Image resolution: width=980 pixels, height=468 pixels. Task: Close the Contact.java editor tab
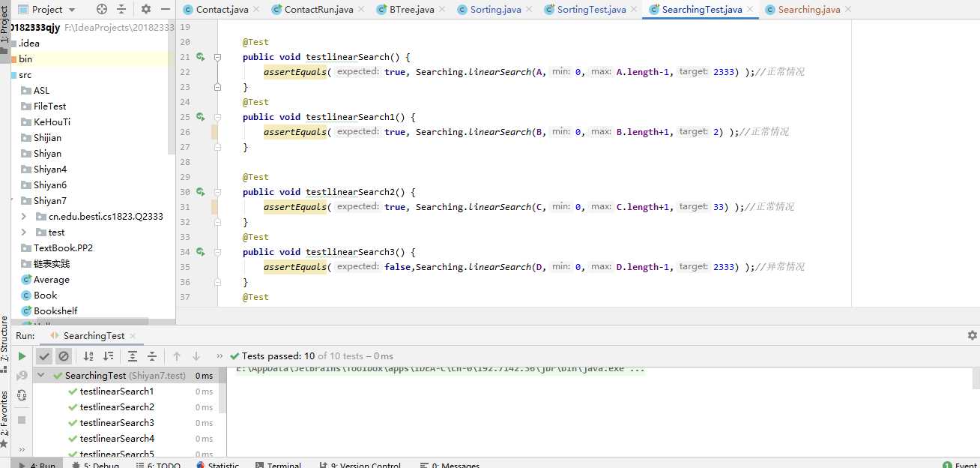pos(256,10)
